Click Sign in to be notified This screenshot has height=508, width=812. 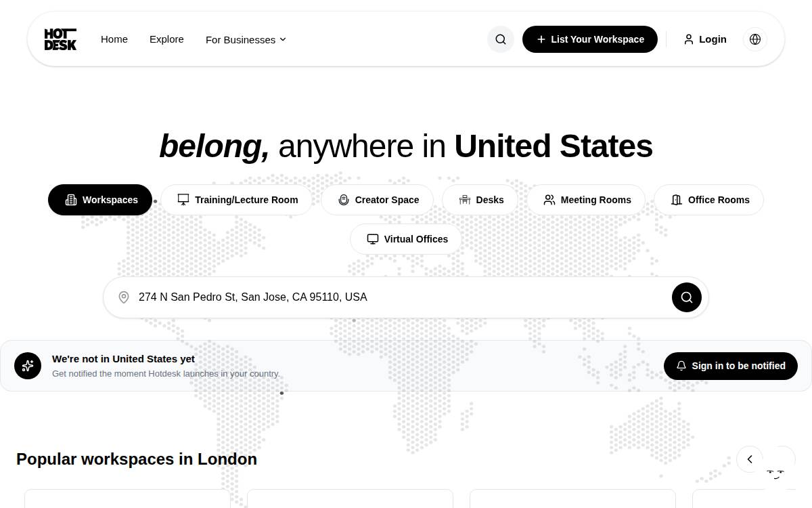(x=731, y=366)
